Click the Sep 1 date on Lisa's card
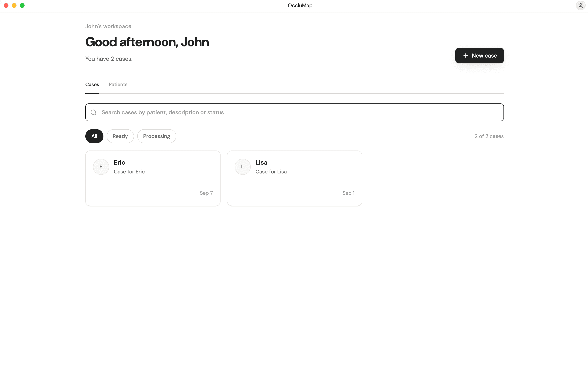The width and height of the screenshot is (588, 369). 348,193
